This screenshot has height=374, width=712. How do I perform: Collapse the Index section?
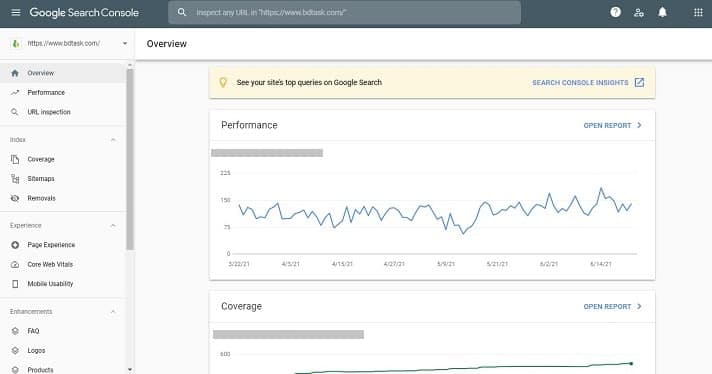coord(113,140)
